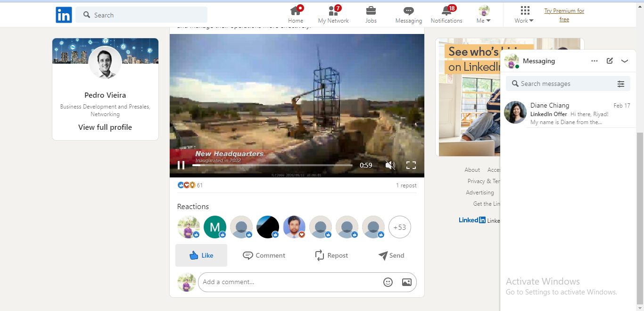Click the Messaging panel header avatar
Screen dimensions: 644x311
click(512, 61)
